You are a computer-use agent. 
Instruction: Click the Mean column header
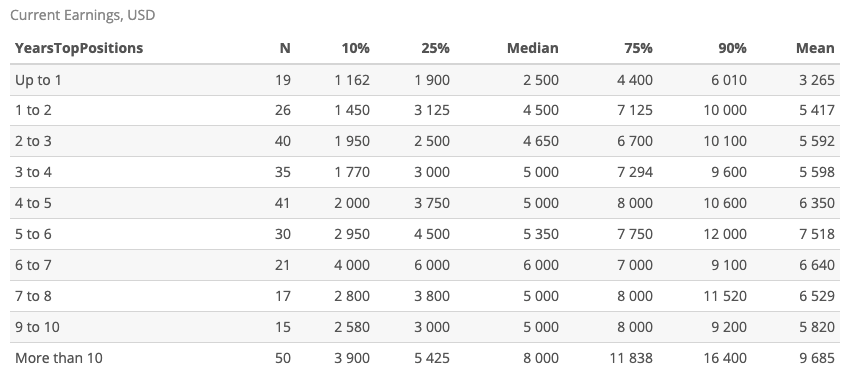pyautogui.click(x=815, y=48)
